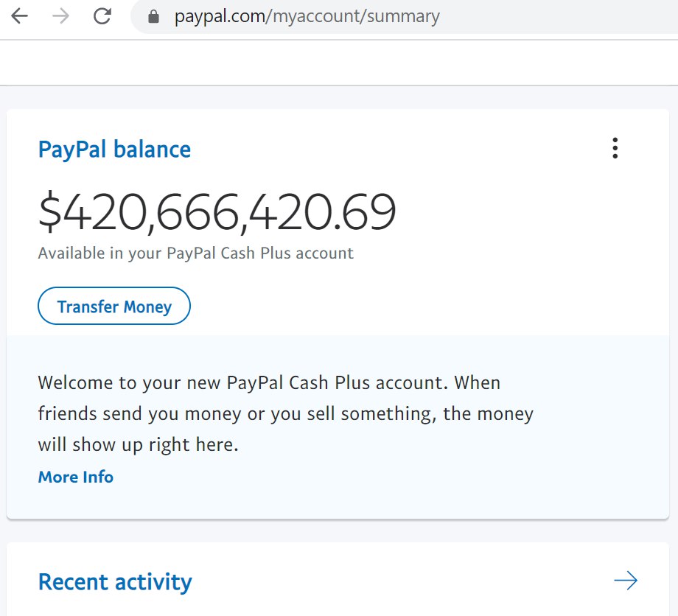The height and width of the screenshot is (616, 678).
Task: Click the Transfer Money button
Action: (114, 306)
